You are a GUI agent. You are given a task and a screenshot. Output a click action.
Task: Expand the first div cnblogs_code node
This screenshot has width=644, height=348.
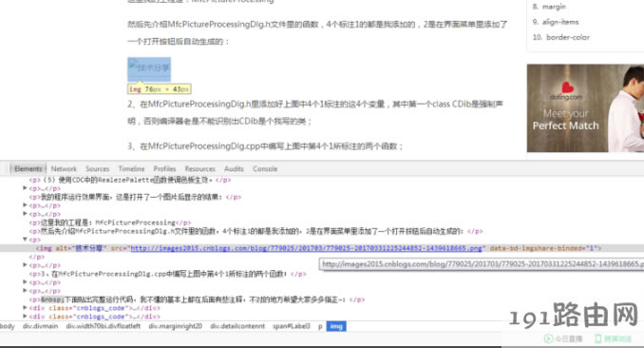pos(25,308)
